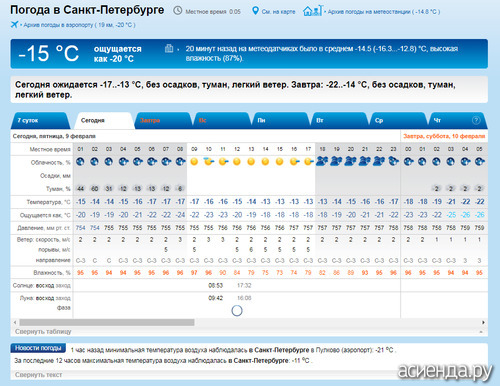Click the sun-cloud icon for hour 16
Screen dimensions: 500x386
click(294, 162)
